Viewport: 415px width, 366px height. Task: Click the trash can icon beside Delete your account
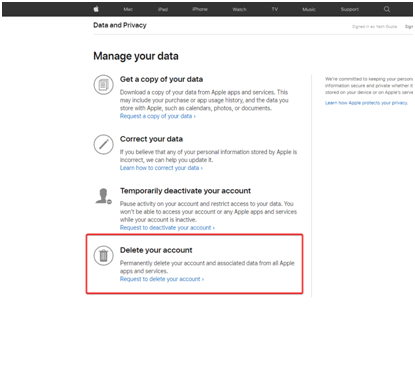pos(103,255)
